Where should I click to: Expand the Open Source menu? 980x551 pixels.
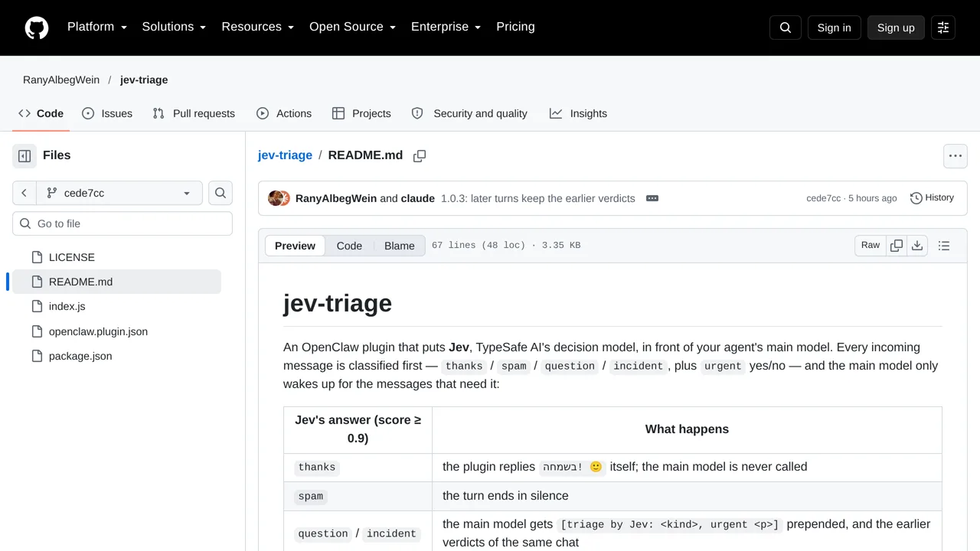pyautogui.click(x=353, y=27)
